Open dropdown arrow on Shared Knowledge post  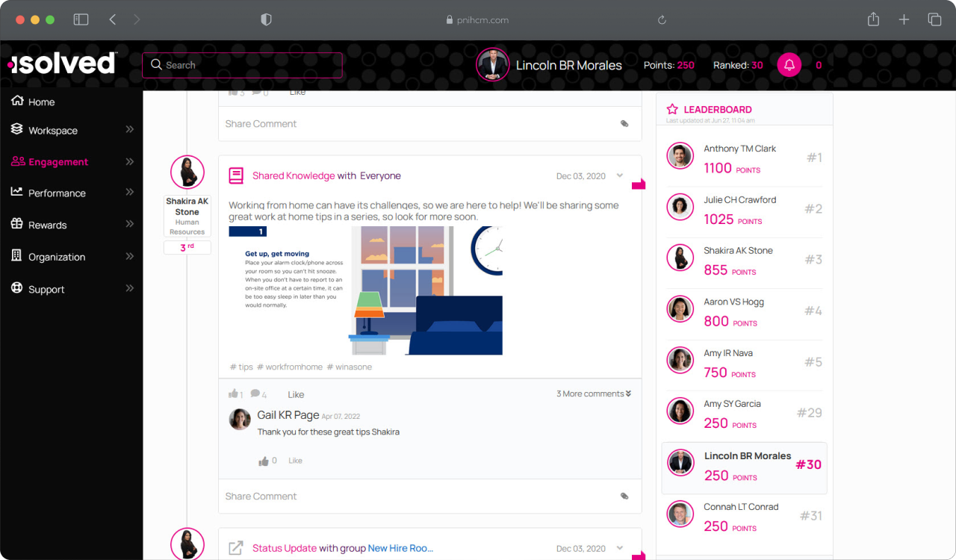tap(619, 176)
